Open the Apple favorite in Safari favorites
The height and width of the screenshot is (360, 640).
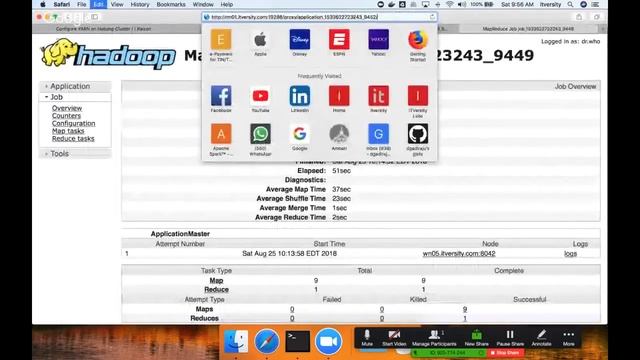click(x=260, y=40)
